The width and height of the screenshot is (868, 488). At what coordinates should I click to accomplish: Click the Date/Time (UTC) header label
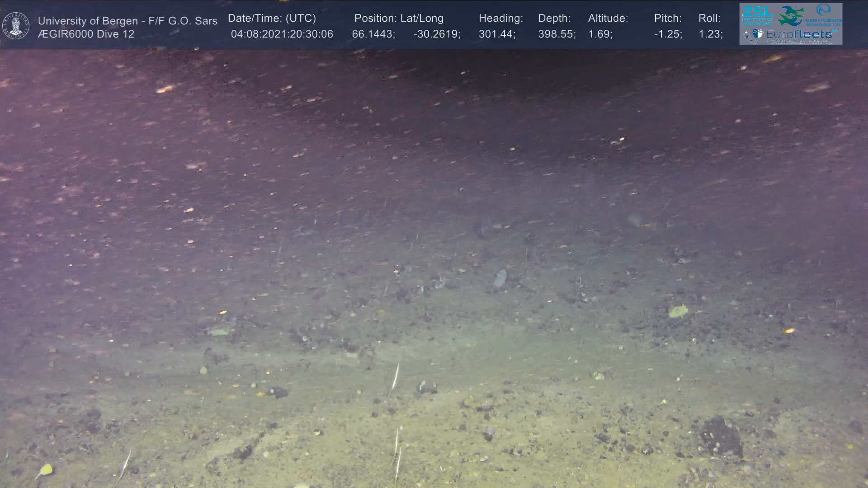tap(272, 19)
